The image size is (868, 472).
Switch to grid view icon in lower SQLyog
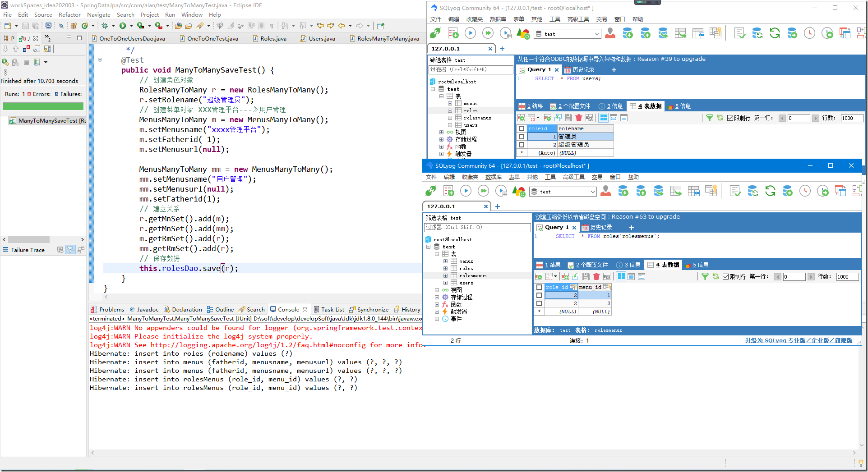621,276
